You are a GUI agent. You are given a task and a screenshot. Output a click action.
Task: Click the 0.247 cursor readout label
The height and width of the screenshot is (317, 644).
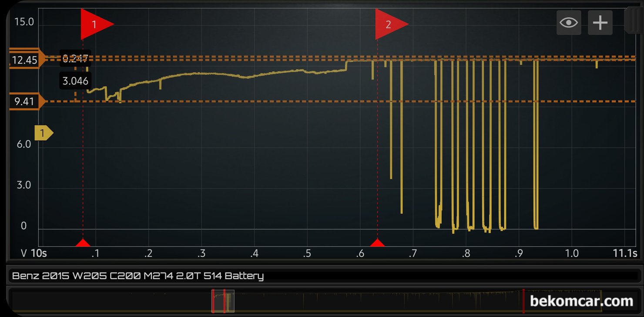point(75,58)
